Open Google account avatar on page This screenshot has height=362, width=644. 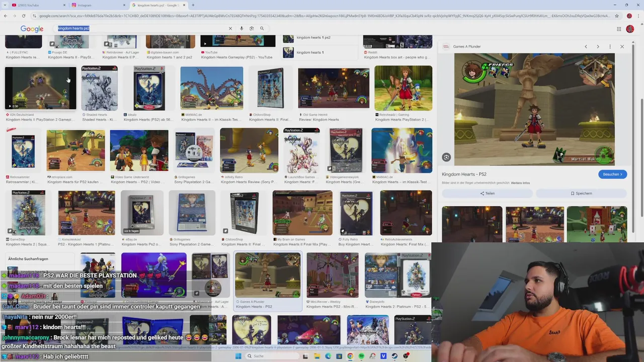(x=630, y=29)
